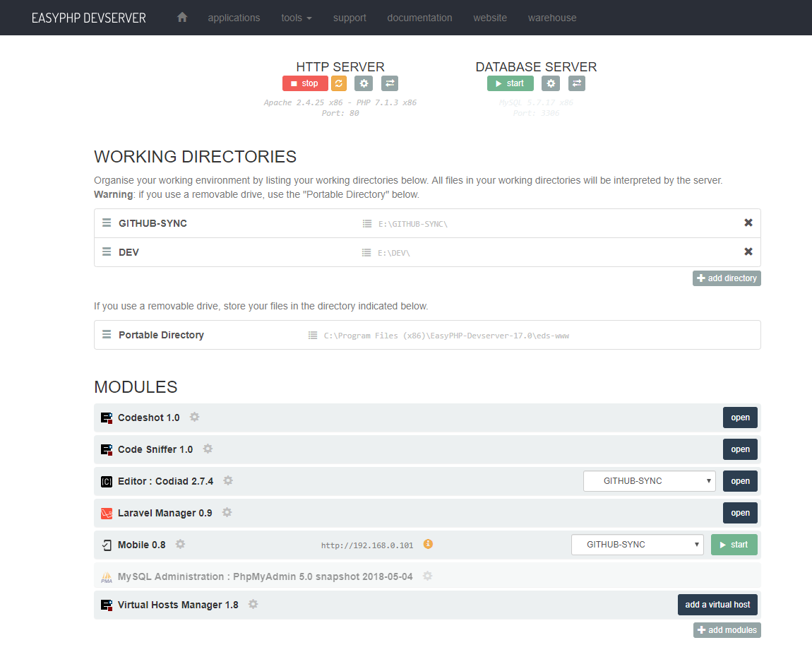Restart the HTTP server with orange refresh icon

click(339, 83)
